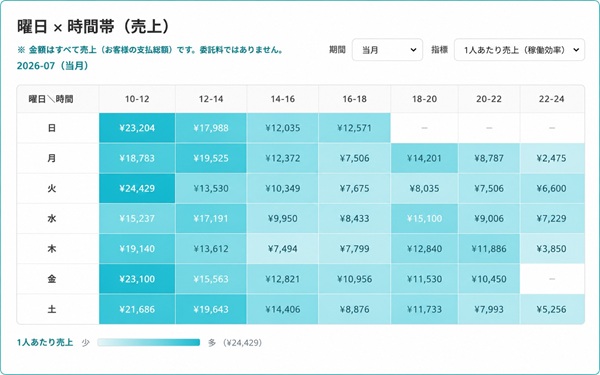Click the ¥12,372 cell
Screen dimensions: 600x375
coord(283,158)
